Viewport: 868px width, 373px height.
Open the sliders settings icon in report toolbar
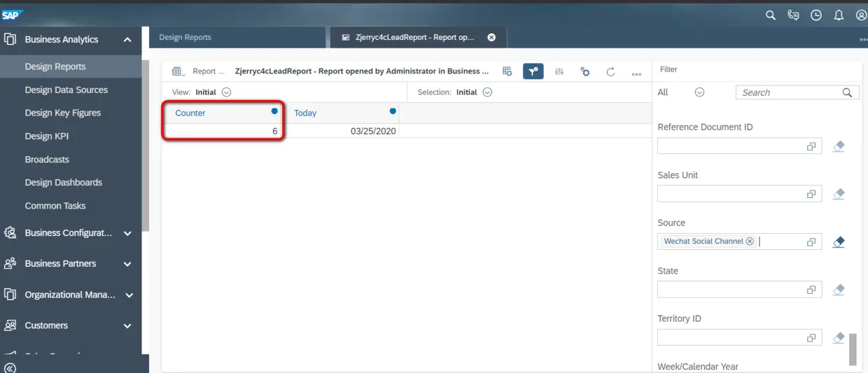point(559,71)
